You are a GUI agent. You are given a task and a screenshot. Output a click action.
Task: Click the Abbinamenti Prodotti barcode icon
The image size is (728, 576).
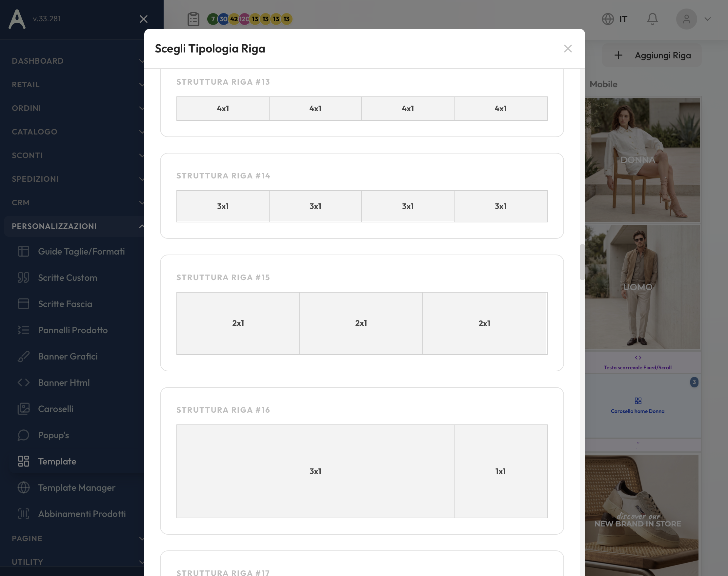tap(24, 514)
